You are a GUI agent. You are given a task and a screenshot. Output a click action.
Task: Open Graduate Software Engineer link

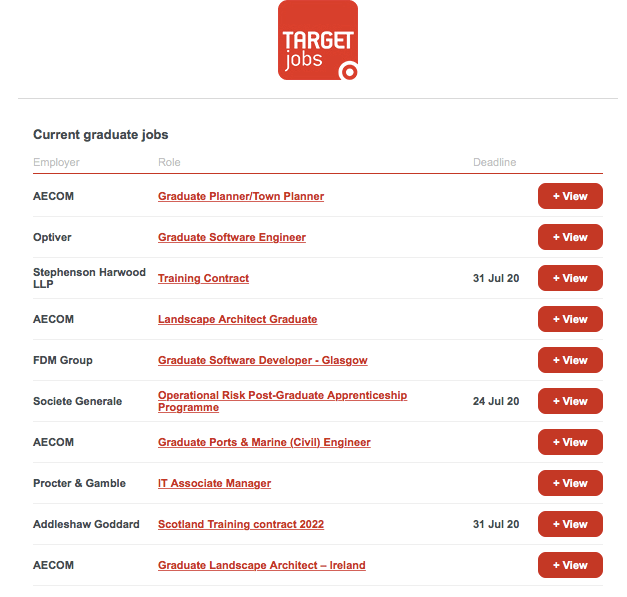(232, 238)
